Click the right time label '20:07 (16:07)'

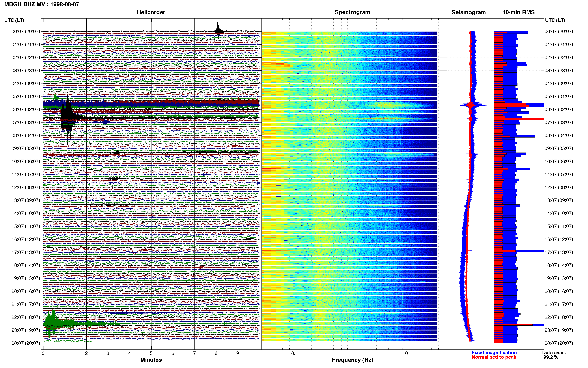pos(559,291)
